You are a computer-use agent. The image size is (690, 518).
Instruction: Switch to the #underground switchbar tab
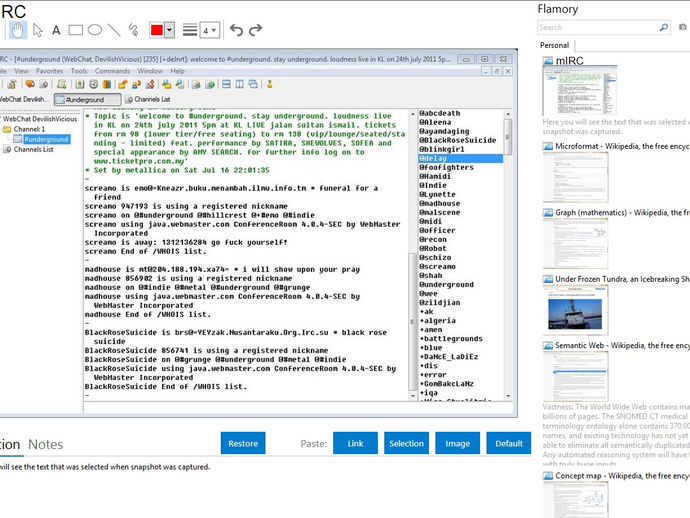pyautogui.click(x=87, y=99)
